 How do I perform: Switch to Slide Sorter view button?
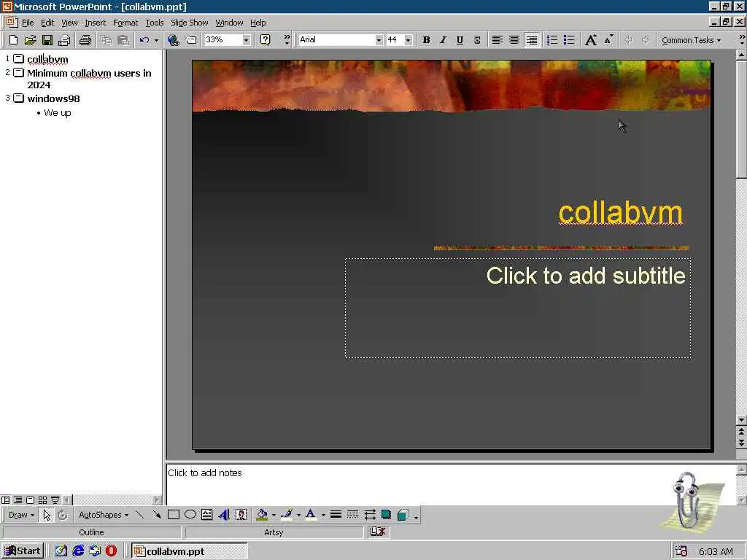(42, 500)
